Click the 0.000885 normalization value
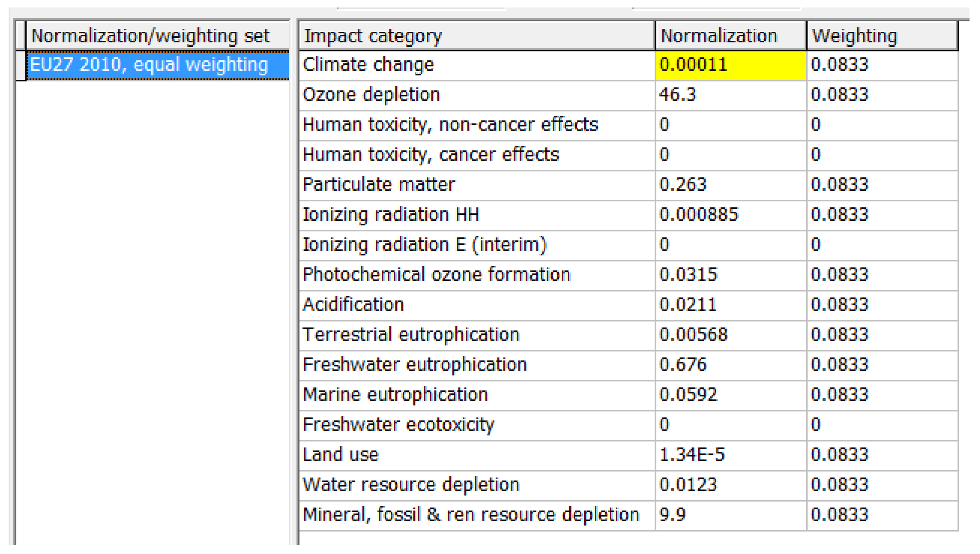This screenshot has width=980, height=554. coord(731,215)
